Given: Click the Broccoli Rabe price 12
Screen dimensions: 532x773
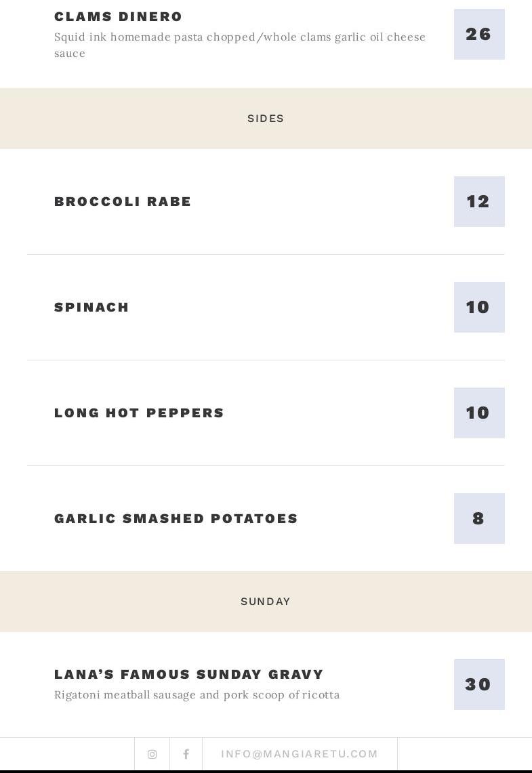Looking at the screenshot, I should [x=479, y=202].
